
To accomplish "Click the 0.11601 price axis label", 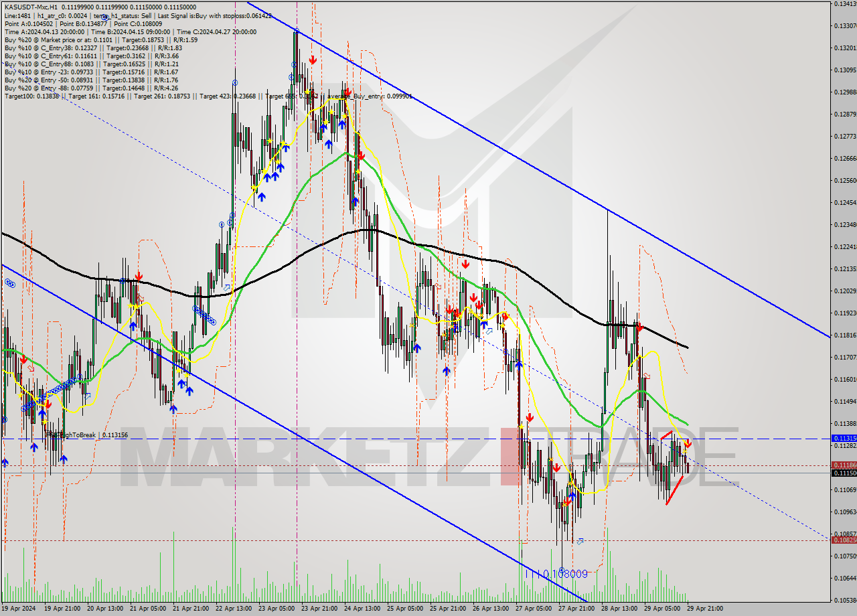I will coord(845,379).
